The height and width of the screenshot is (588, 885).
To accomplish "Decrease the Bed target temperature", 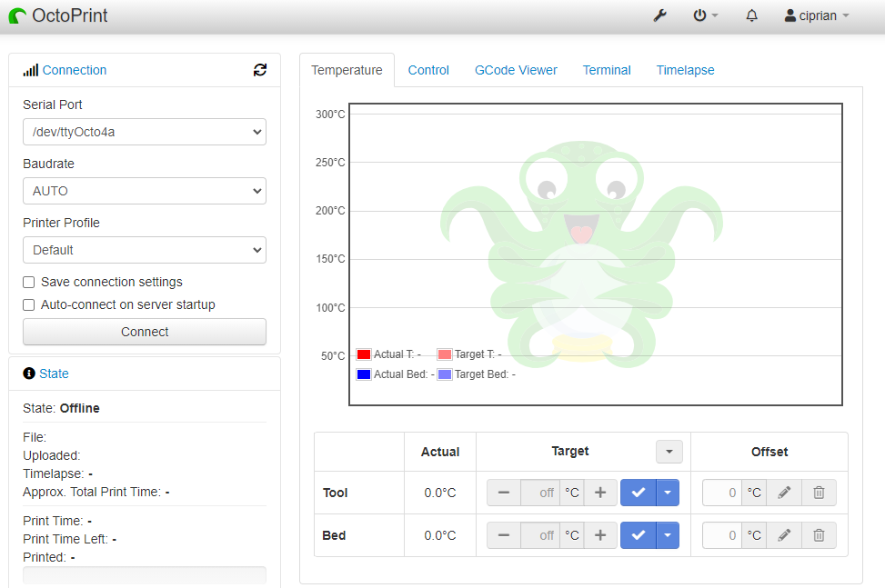I will coord(504,535).
